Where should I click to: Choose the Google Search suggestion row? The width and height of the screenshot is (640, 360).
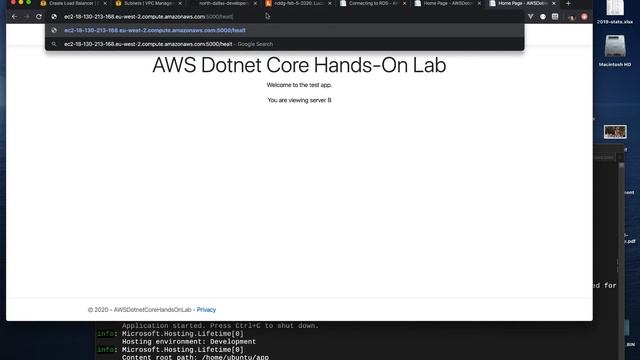coord(284,44)
